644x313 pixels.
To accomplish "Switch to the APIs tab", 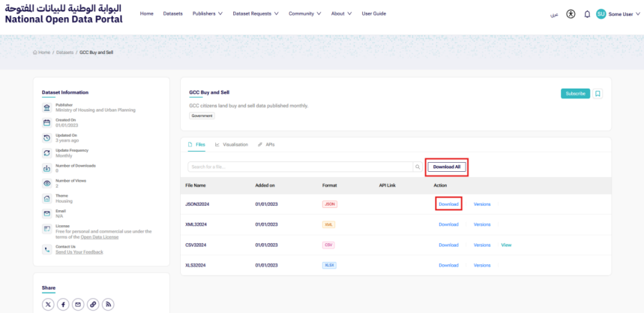I will [266, 144].
